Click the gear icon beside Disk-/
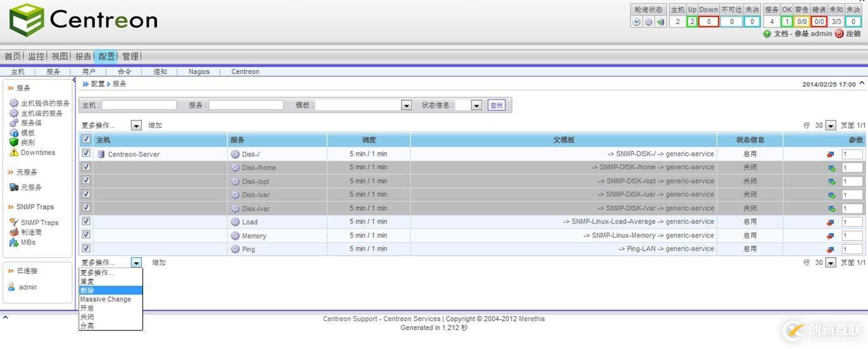This screenshot has width=868, height=349. [235, 154]
